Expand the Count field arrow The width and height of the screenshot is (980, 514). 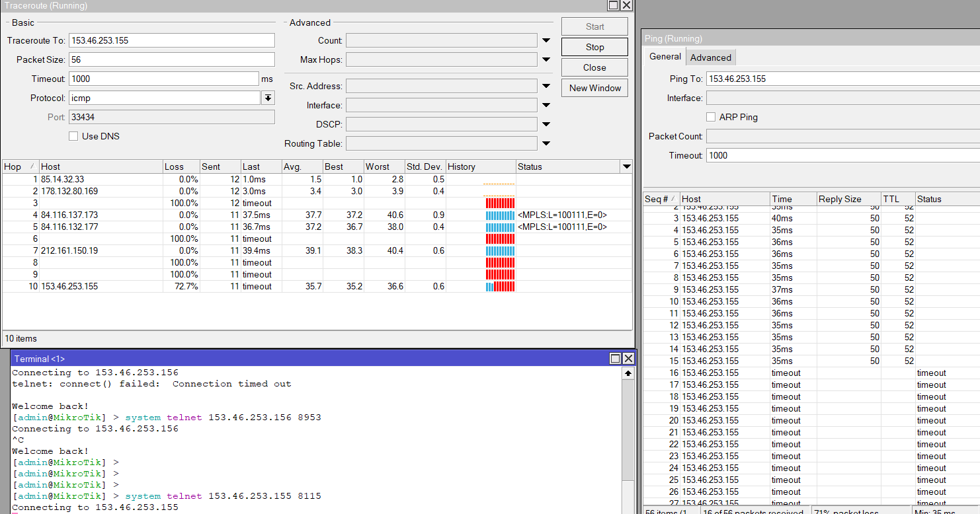pos(546,41)
